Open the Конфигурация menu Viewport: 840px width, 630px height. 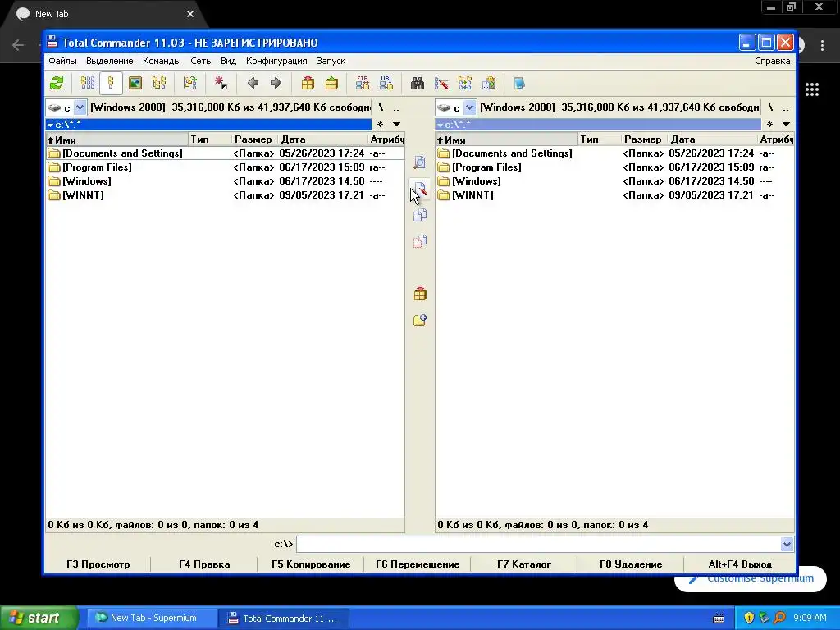[276, 61]
